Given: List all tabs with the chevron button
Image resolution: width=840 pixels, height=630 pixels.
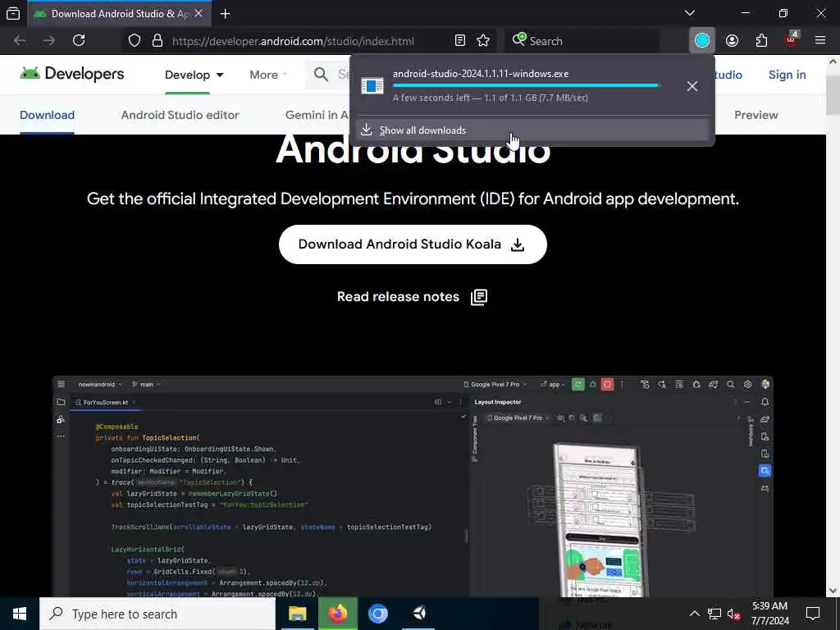Looking at the screenshot, I should pyautogui.click(x=689, y=13).
